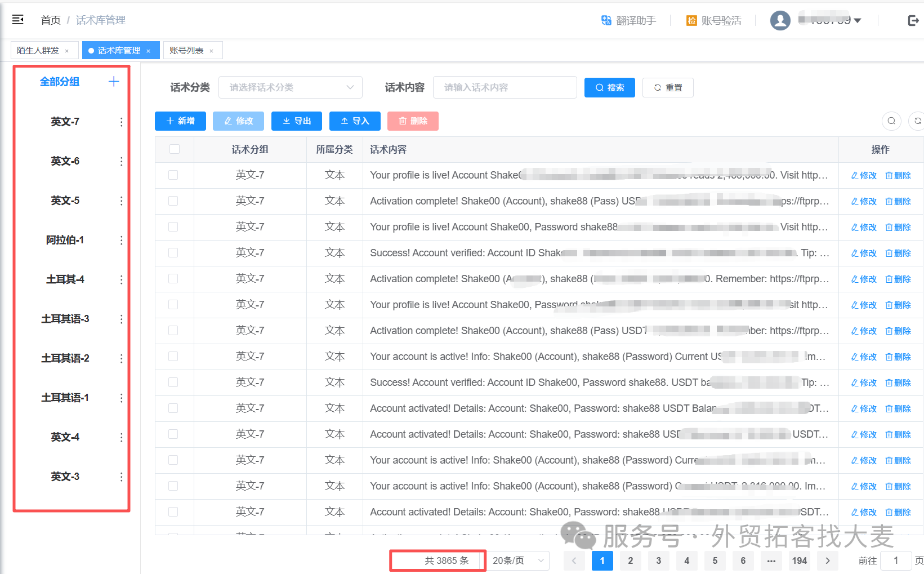924x574 pixels.
Task: Close the 陌生人群发 tab
Action: (67, 51)
